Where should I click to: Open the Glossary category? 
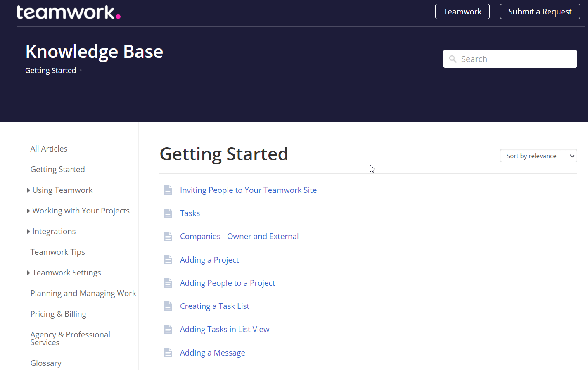click(46, 363)
